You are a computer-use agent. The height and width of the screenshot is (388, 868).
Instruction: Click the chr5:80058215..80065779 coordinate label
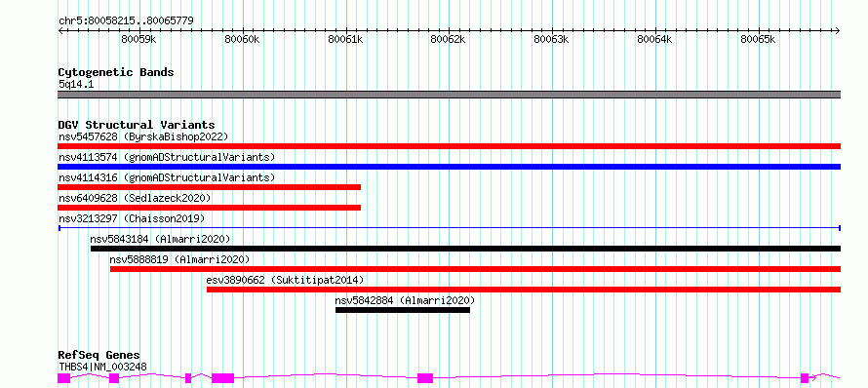126,21
